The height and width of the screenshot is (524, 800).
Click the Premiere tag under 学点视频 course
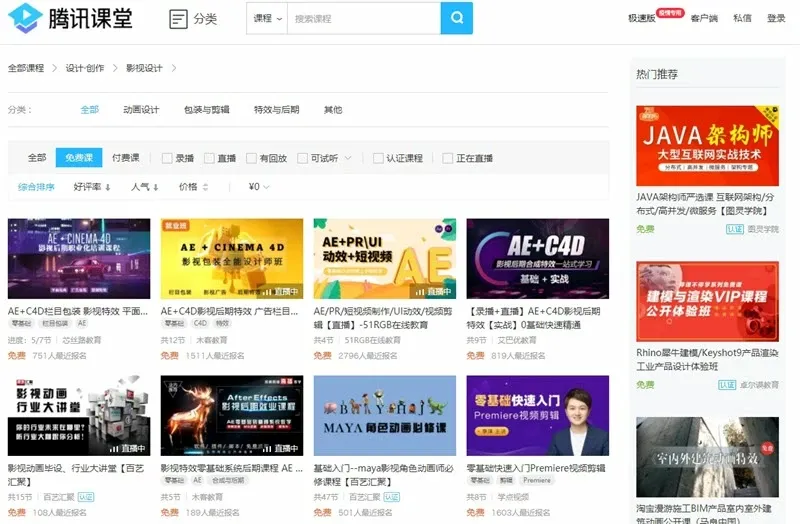coord(537,480)
